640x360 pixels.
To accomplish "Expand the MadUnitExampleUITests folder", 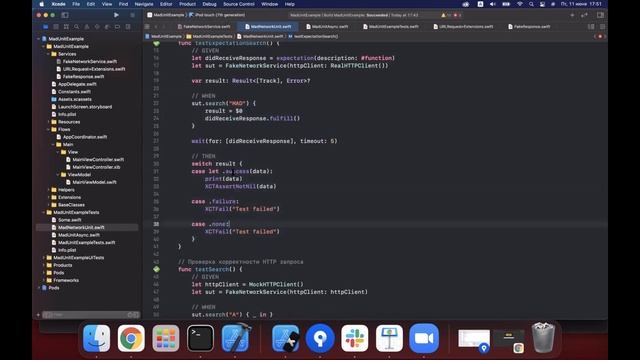I will click(44, 258).
